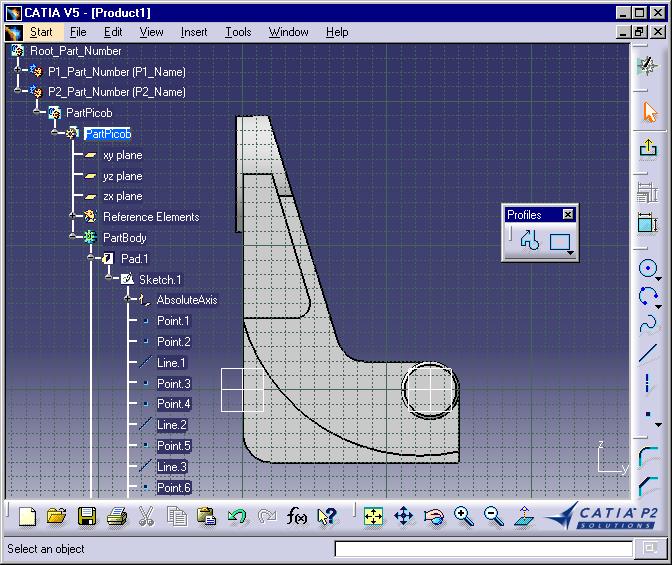Click the Zoom Out magnifier

(494, 516)
